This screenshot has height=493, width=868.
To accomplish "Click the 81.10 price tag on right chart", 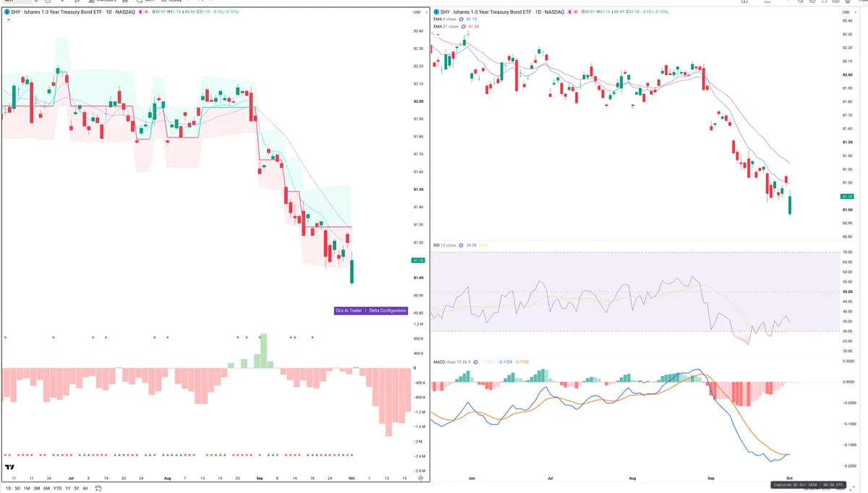I will coord(847,197).
